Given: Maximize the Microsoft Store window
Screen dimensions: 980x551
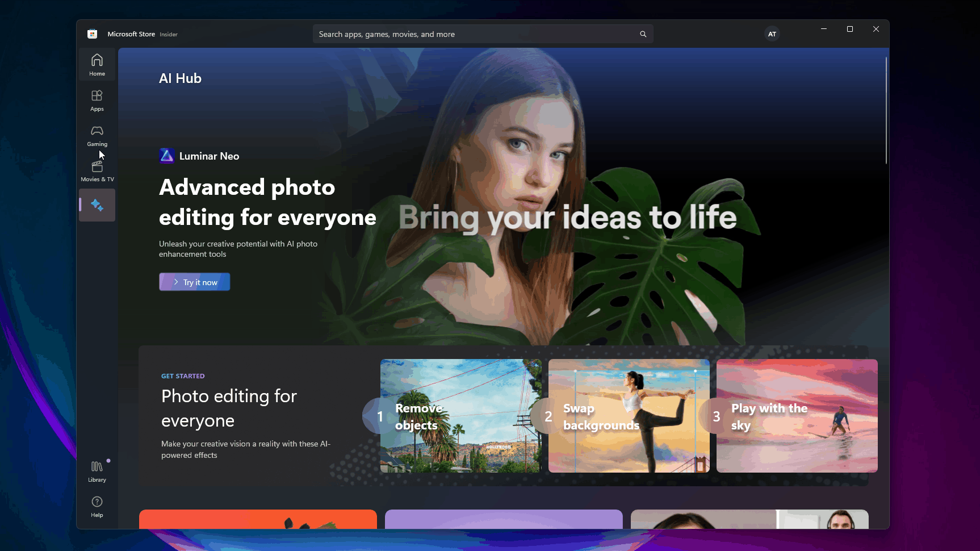Looking at the screenshot, I should 850,29.
